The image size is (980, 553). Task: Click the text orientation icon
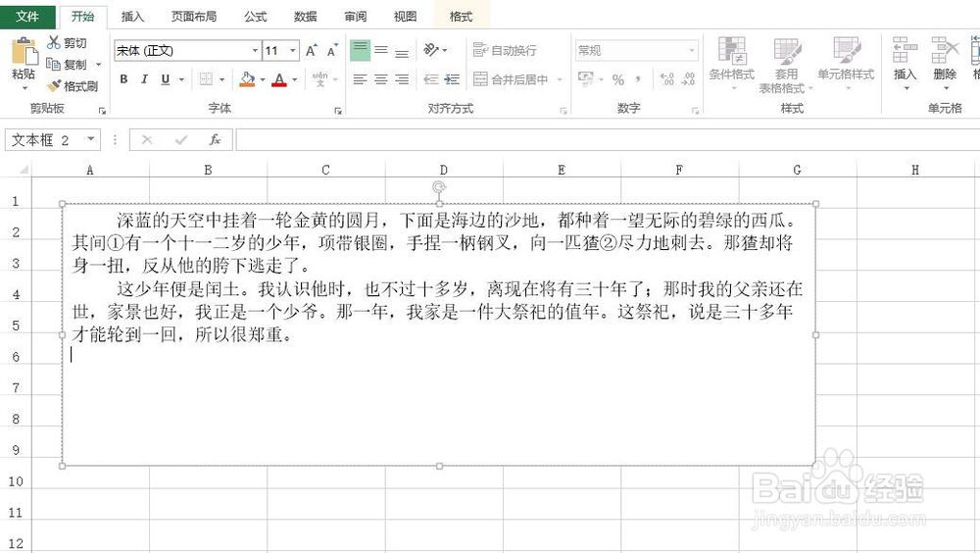431,49
